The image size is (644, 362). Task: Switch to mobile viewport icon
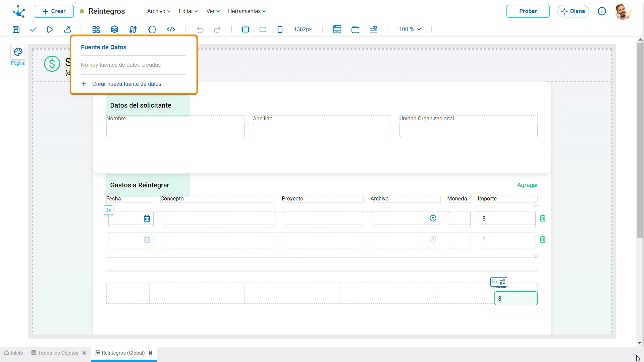point(280,29)
